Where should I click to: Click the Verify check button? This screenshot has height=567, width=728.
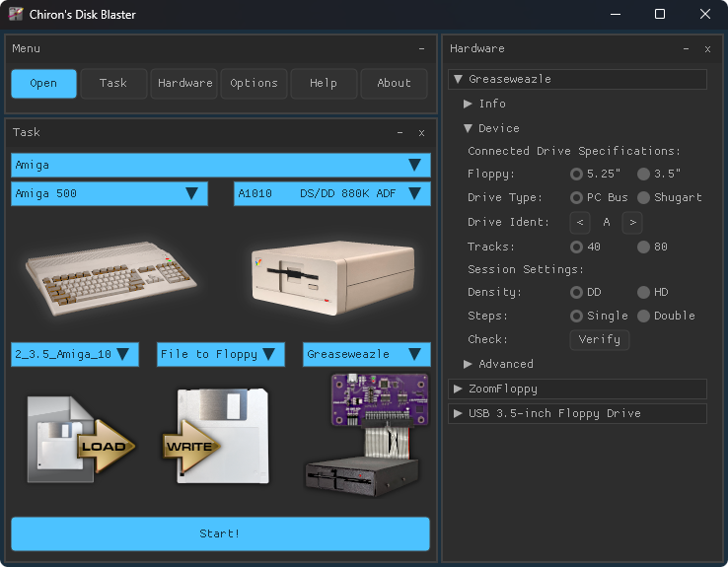coord(600,339)
